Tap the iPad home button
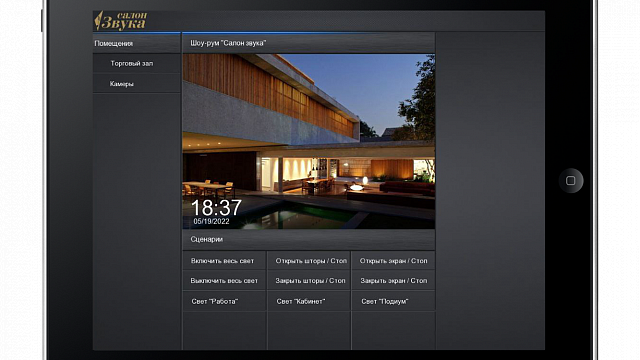640x360 pixels. pyautogui.click(x=571, y=180)
